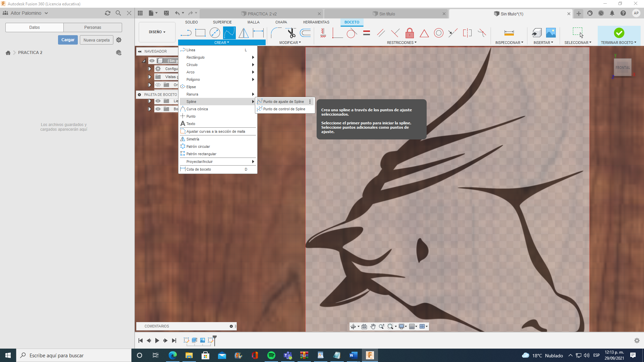Apply the Perpendicular constraint
Screen dimensions: 644x362
click(395, 33)
